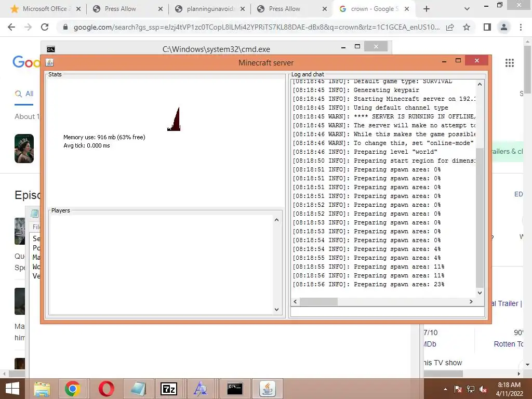Go back in the Chrome browser
532x399 pixels.
click(11, 27)
